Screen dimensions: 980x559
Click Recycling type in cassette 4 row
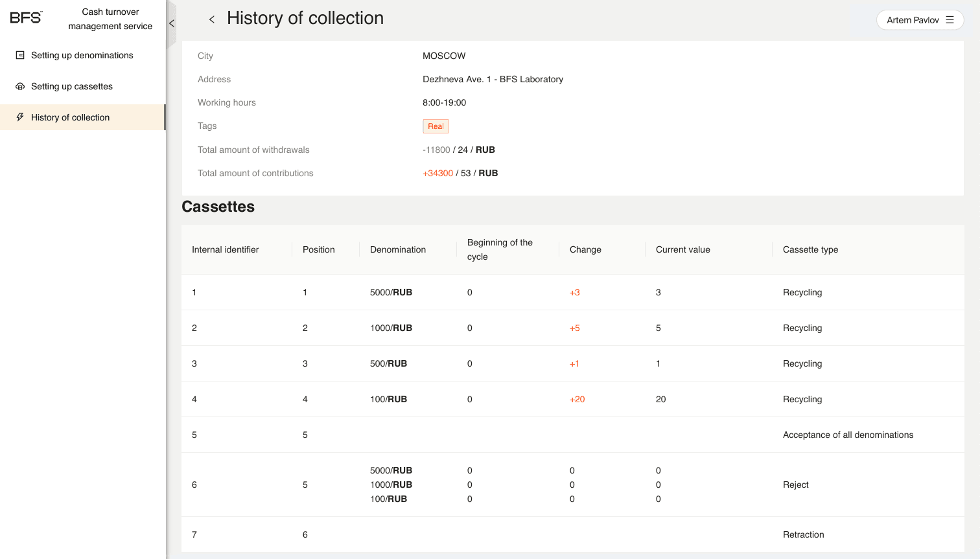pos(802,399)
